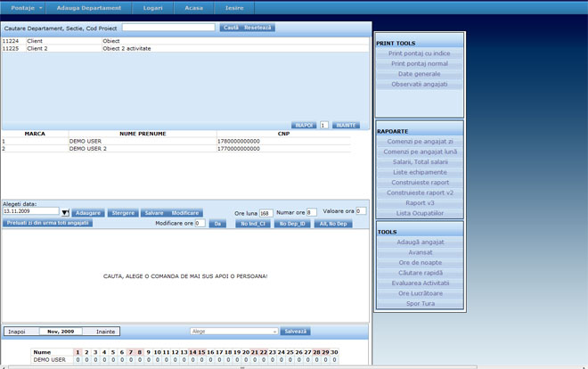The image size is (588, 369).
Task: Click the Salvează button near Alege
Action: (x=296, y=332)
